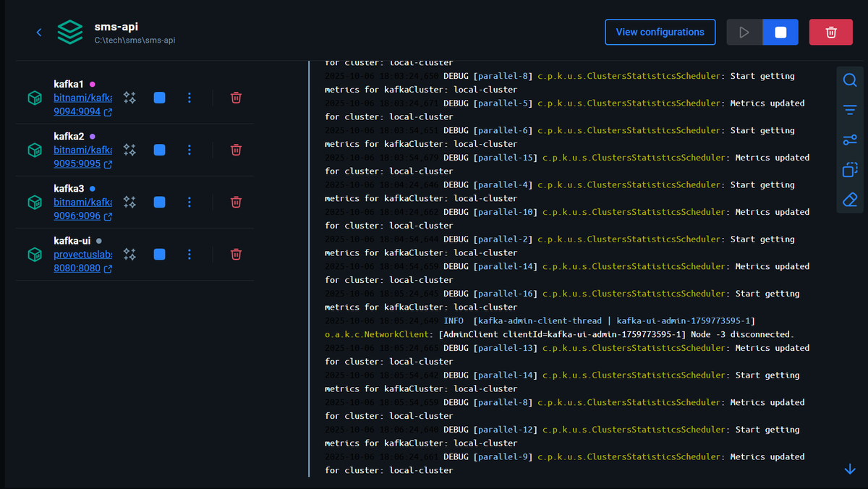Screen dimensions: 868x489
Task: Click the kafka2 container cube icon
Action: pos(35,150)
